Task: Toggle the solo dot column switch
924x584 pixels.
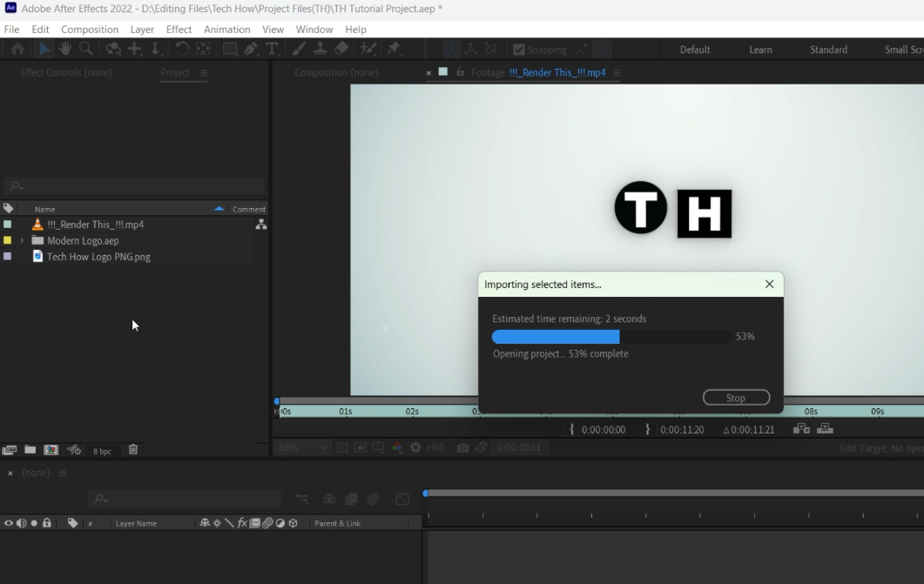Action: pyautogui.click(x=34, y=523)
